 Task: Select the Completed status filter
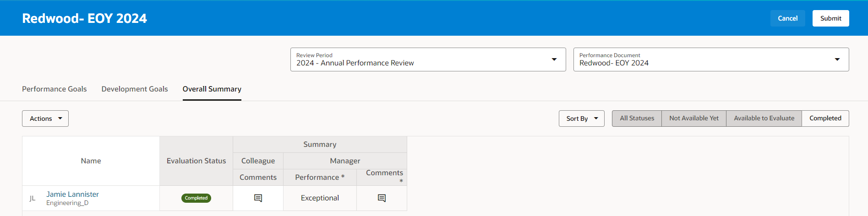coord(825,118)
